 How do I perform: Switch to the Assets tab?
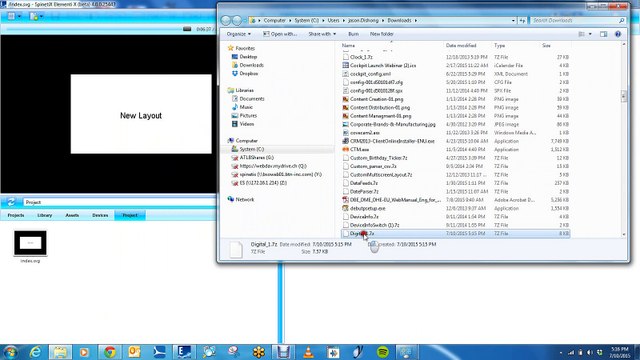tap(72, 215)
